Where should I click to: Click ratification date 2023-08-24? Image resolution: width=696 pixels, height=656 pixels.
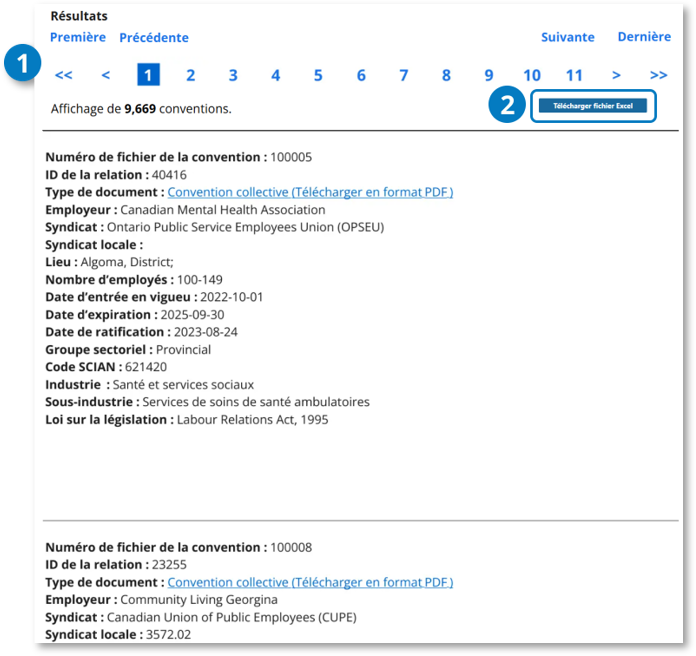(x=206, y=332)
